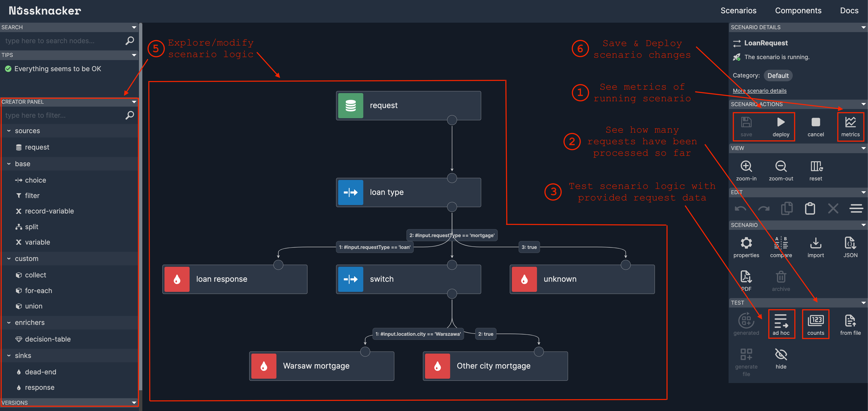The width and height of the screenshot is (868, 411).
Task: Collapse the sources category in the creator panel
Action: (x=8, y=131)
